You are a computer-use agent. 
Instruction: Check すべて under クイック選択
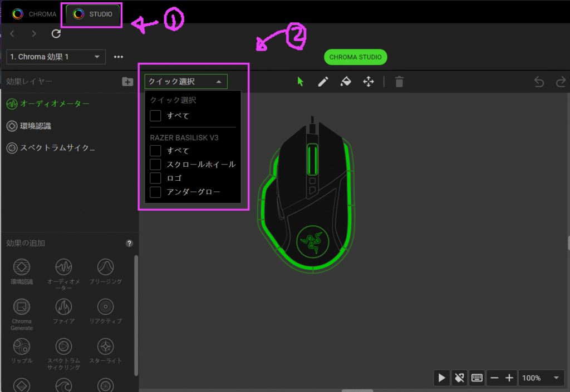155,116
